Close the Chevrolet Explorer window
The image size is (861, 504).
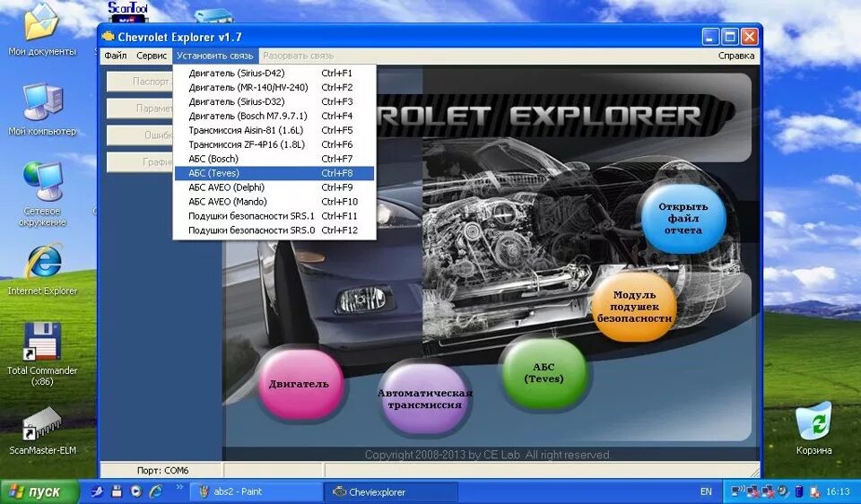[x=749, y=37]
